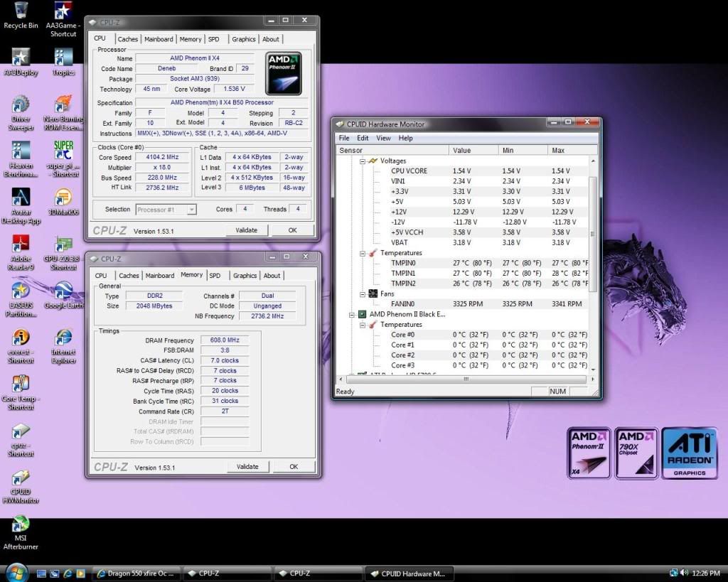This screenshot has height=582, width=728.
Task: Open the MSI Afterburner desktop icon
Action: pos(21,526)
